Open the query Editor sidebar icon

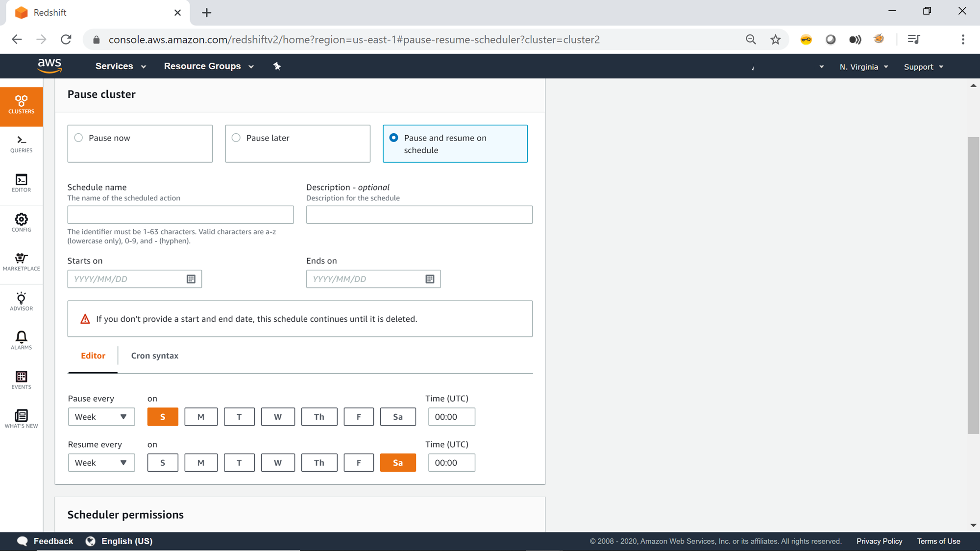[x=21, y=183]
